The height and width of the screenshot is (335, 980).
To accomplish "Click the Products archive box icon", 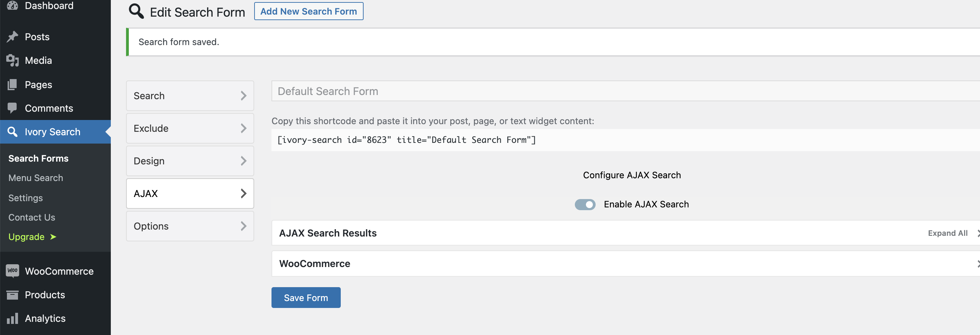I will tap(12, 295).
